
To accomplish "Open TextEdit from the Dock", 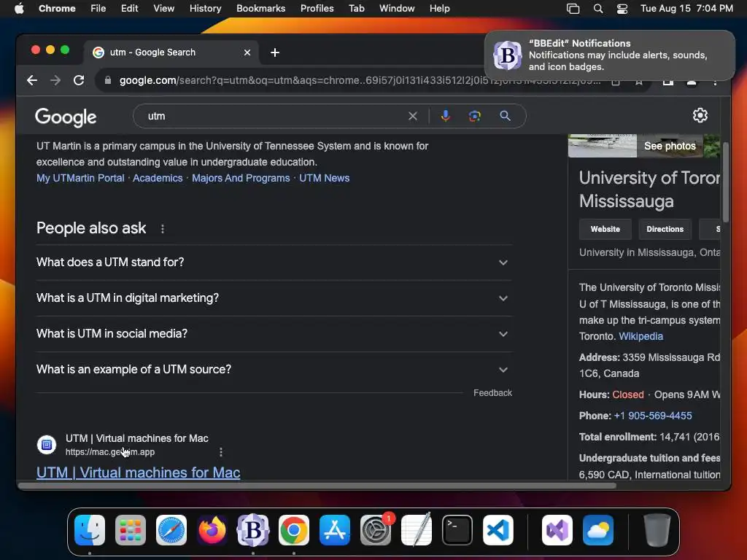I will (x=417, y=530).
